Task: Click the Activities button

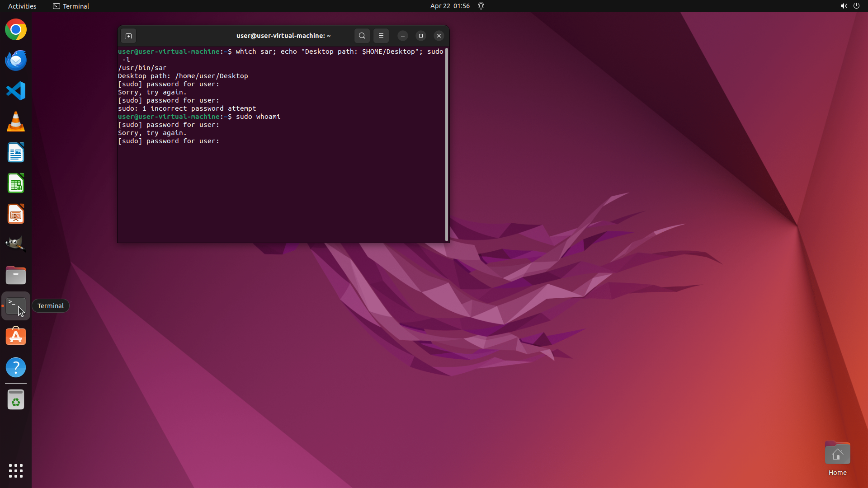Action: click(22, 6)
